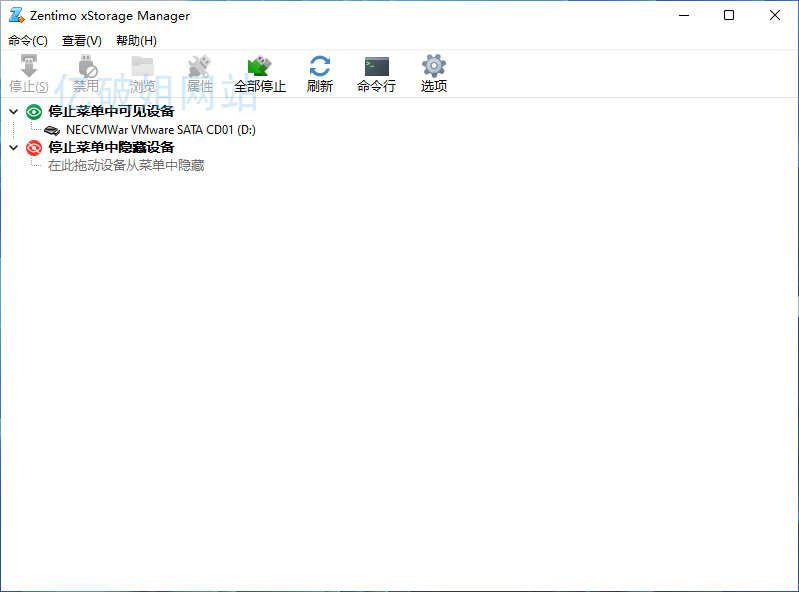Click 全部停止 to stop all devices

[259, 74]
